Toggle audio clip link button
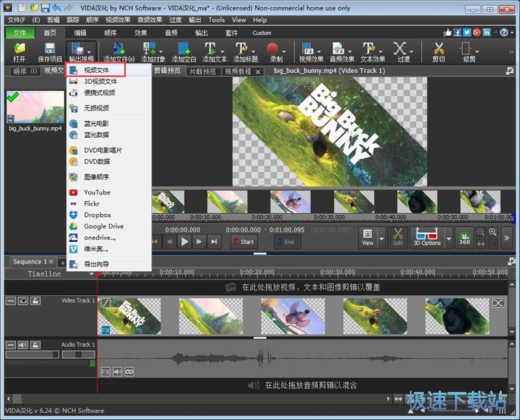 point(129,372)
